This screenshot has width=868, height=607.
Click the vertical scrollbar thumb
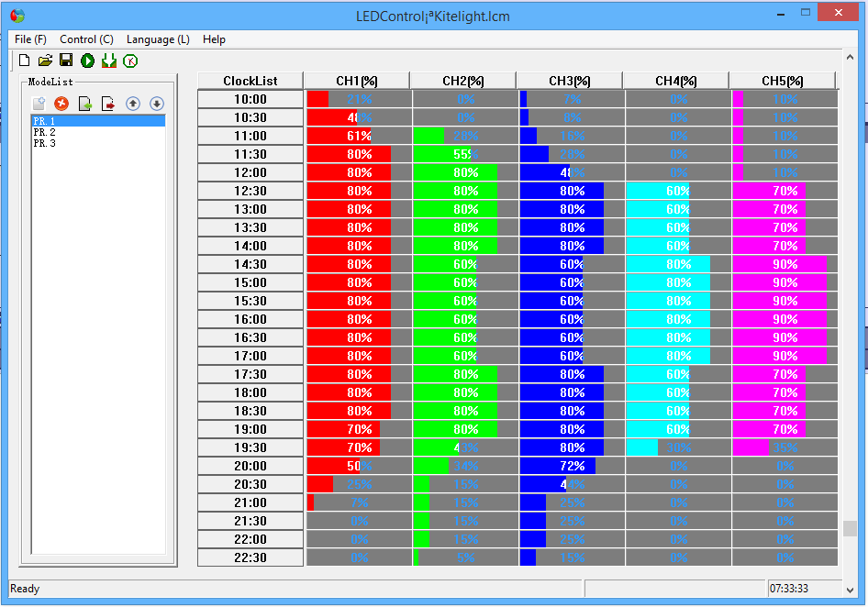[x=850, y=528]
